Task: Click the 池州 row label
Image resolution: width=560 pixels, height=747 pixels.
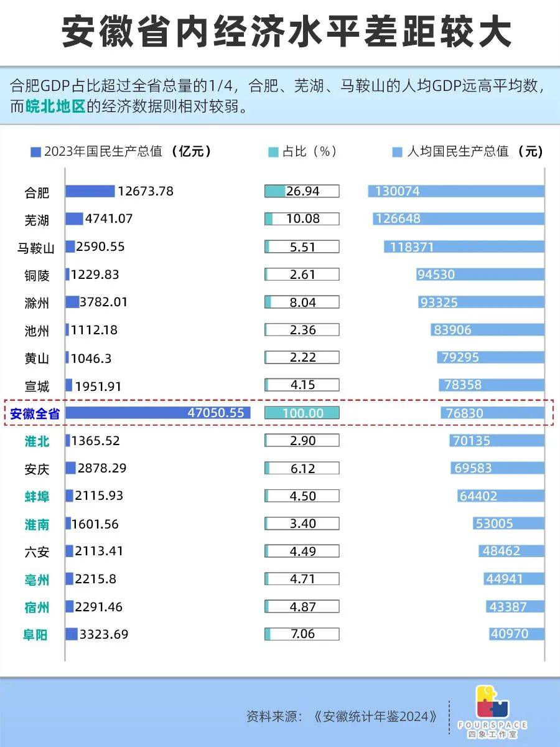Action: 37,331
